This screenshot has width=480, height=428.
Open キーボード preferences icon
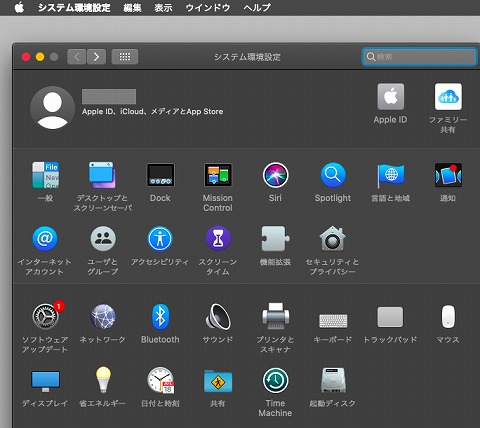pos(333,320)
